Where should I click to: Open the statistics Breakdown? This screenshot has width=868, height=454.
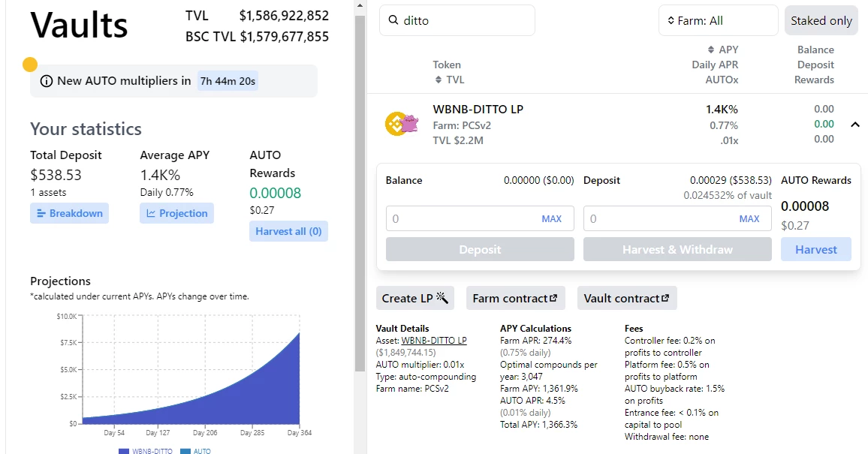(69, 213)
